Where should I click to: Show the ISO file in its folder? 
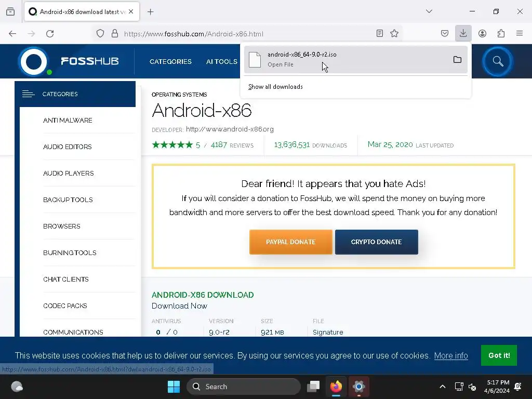pos(457,60)
